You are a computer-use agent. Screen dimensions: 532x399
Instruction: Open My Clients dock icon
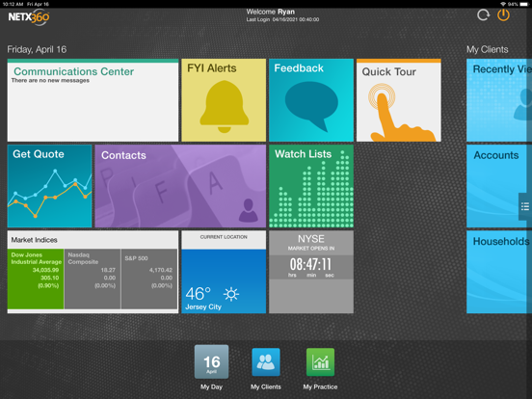click(x=266, y=362)
